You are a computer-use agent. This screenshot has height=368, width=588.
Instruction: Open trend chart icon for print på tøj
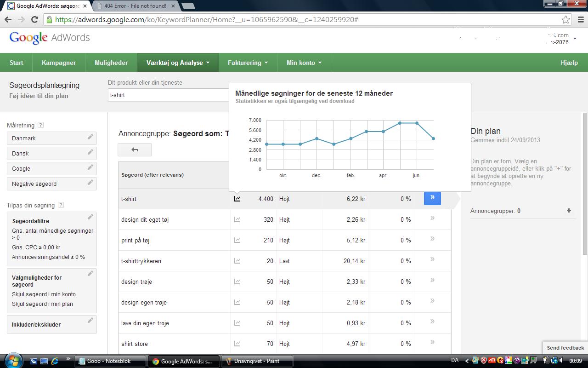pyautogui.click(x=237, y=240)
